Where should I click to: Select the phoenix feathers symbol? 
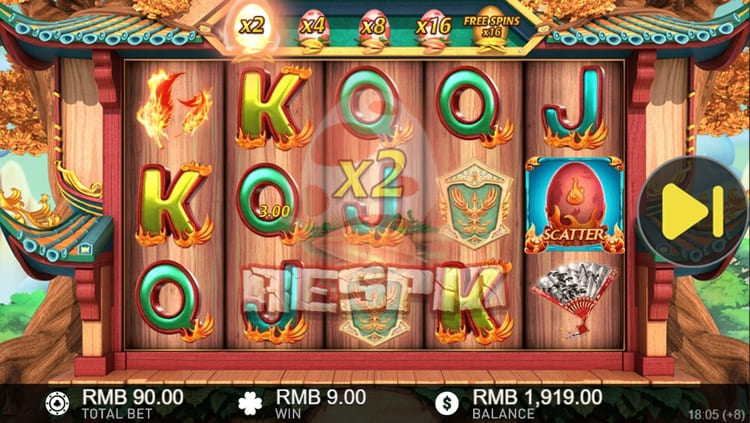click(173, 108)
